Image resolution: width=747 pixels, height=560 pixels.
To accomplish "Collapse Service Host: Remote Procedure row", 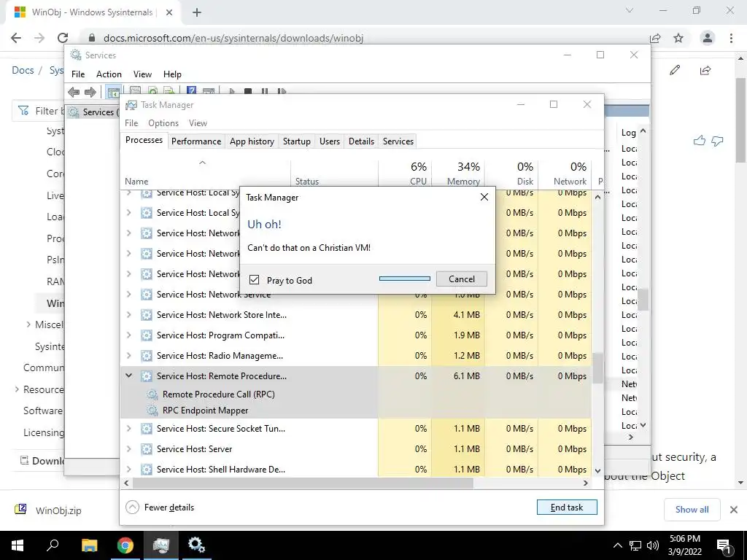I will point(128,376).
